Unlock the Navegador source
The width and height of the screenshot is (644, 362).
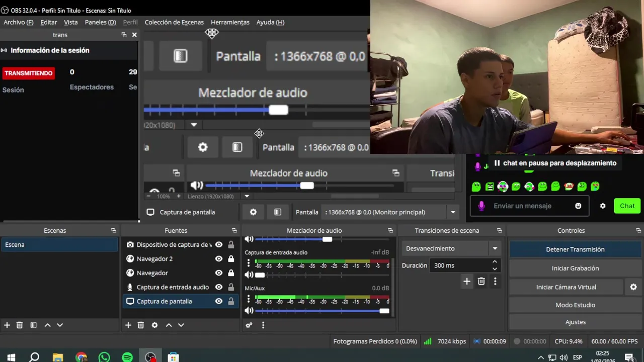point(231,273)
